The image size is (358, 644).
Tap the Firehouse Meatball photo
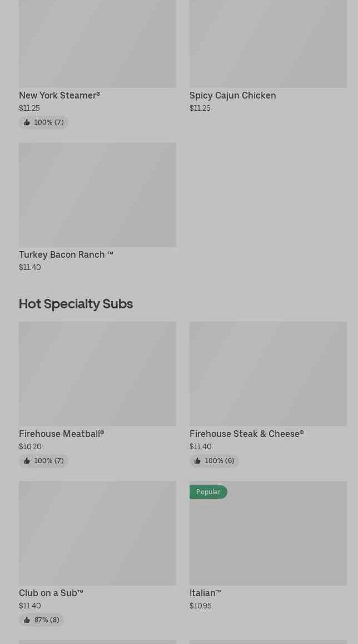pyautogui.click(x=97, y=373)
